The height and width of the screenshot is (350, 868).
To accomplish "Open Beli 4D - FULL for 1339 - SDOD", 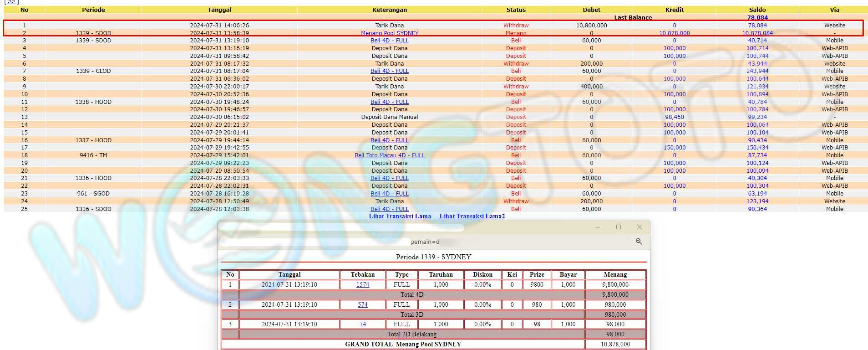I will 389,41.
